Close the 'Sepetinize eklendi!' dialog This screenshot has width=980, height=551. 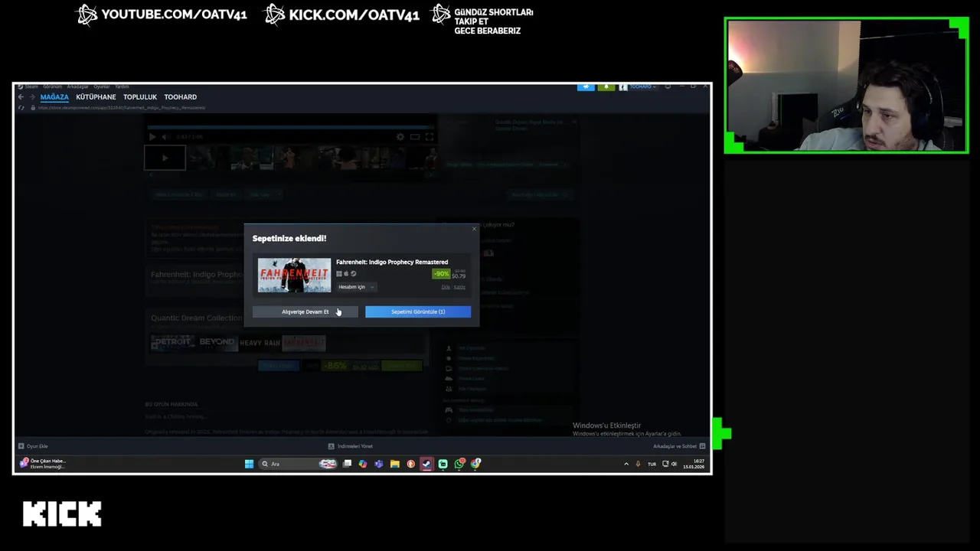pos(474,229)
